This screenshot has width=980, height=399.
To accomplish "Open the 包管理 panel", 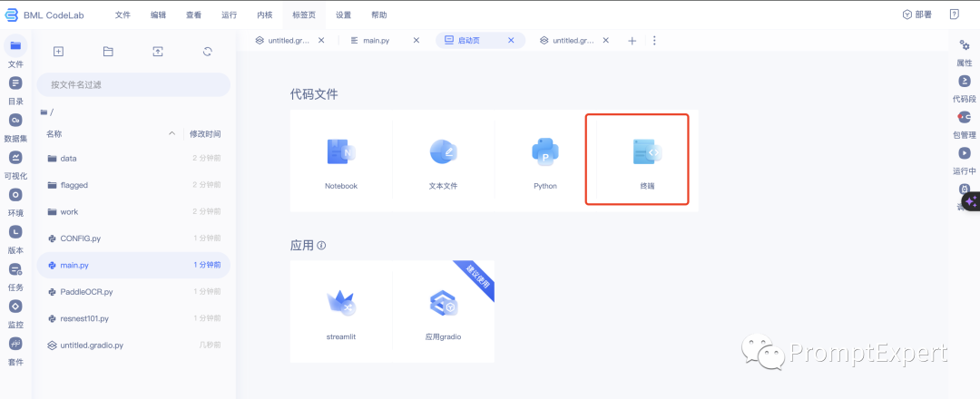I will (965, 125).
